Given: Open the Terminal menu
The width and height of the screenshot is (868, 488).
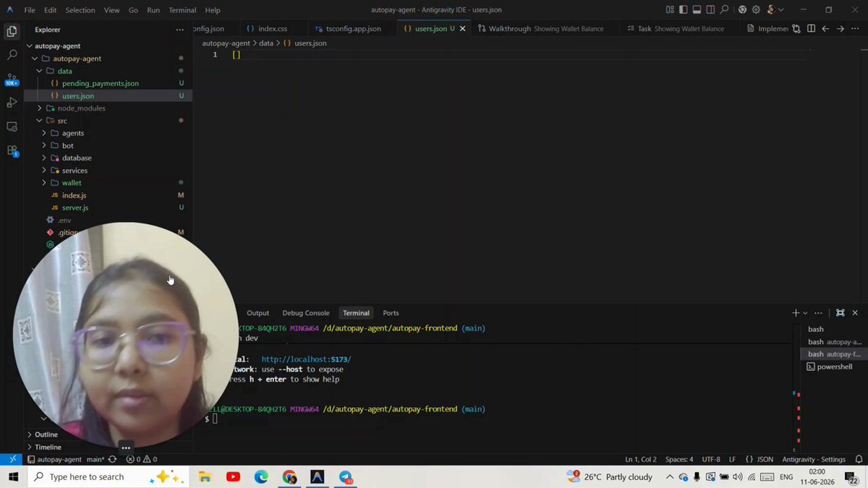Looking at the screenshot, I should pyautogui.click(x=182, y=10).
